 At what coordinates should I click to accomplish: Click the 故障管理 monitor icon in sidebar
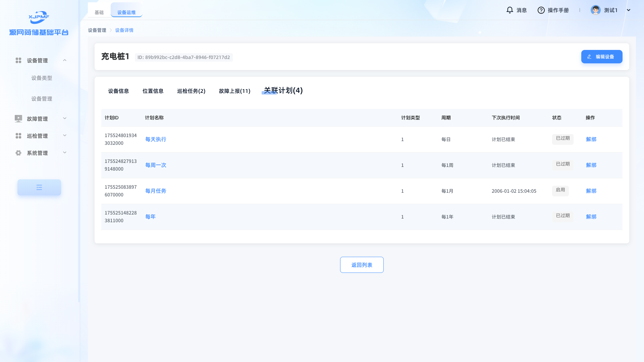click(x=18, y=119)
